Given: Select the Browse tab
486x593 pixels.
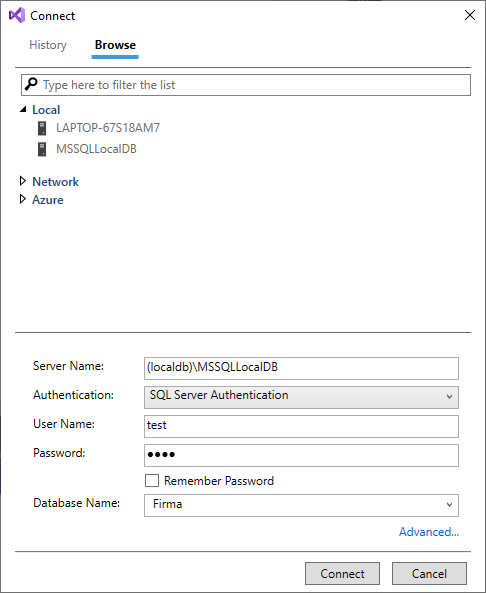Looking at the screenshot, I should coord(115,45).
